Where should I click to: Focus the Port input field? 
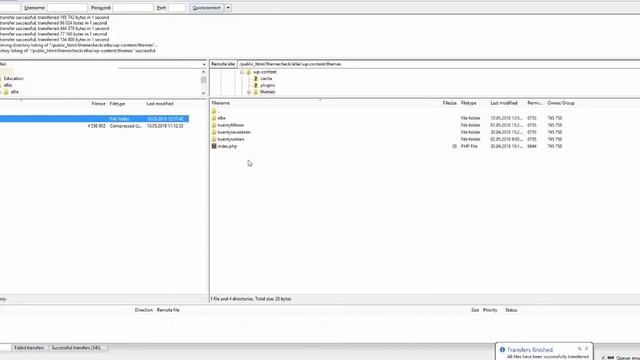click(x=177, y=8)
